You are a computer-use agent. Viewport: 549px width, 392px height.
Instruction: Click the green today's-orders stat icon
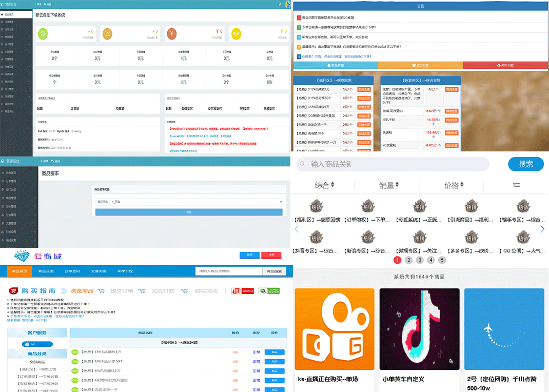click(43, 34)
